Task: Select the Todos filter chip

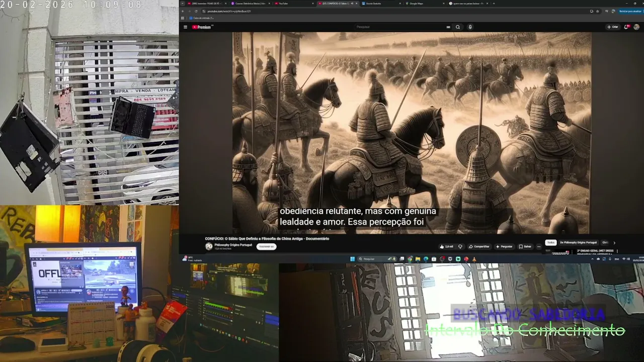Action: [551, 242]
